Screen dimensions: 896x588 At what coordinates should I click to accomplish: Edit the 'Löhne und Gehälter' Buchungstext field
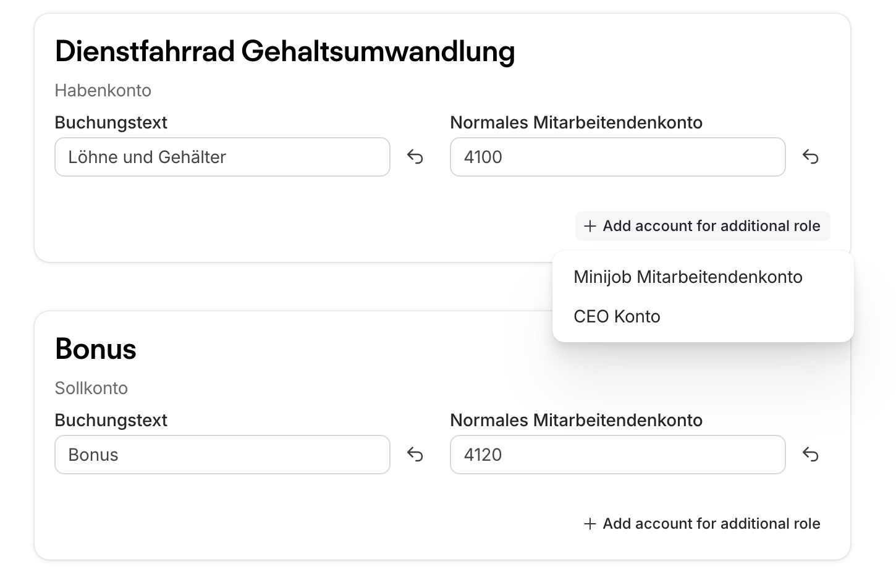pyautogui.click(x=222, y=157)
